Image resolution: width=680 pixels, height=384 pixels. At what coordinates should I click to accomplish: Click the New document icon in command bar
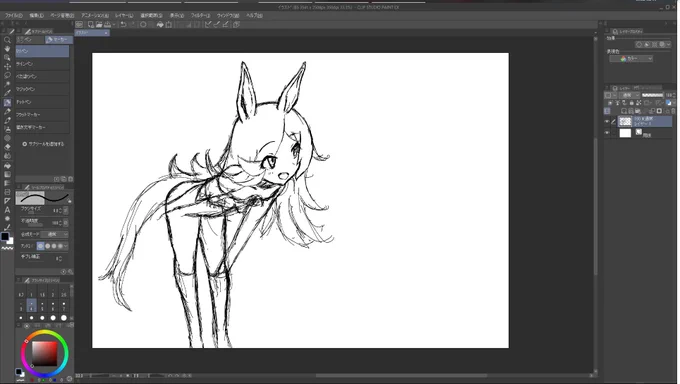(x=91, y=25)
